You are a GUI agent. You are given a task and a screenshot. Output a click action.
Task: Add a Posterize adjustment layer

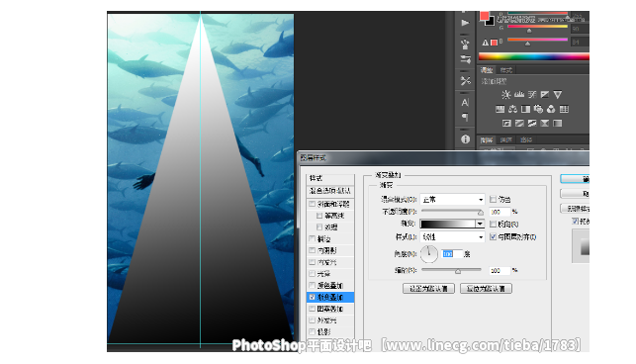(519, 123)
